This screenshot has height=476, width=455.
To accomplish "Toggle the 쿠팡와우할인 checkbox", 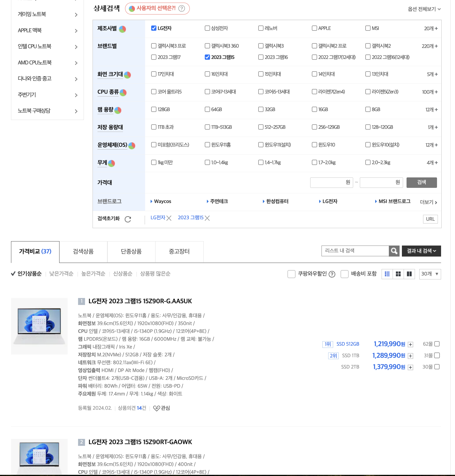I will [291, 274].
